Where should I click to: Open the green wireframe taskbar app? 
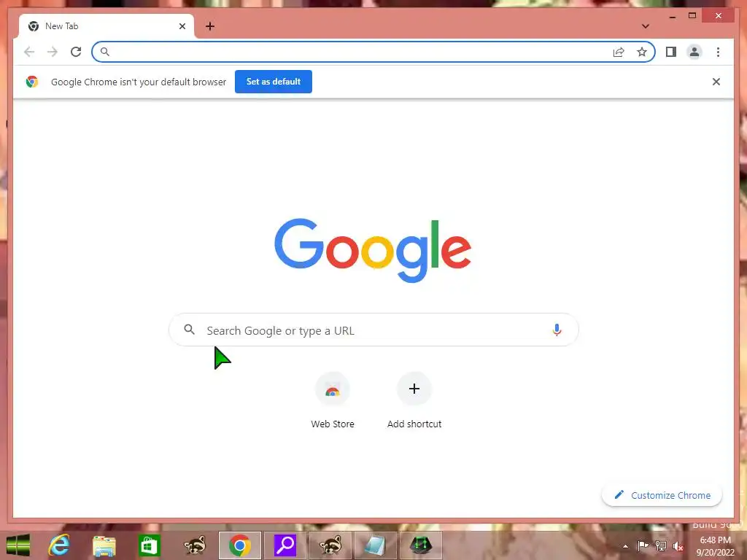(421, 545)
